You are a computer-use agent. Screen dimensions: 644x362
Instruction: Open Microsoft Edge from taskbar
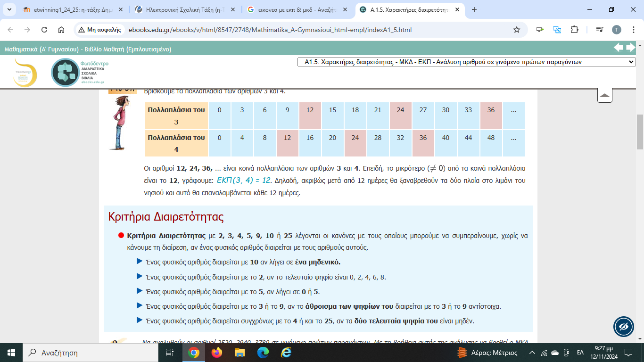(263, 353)
